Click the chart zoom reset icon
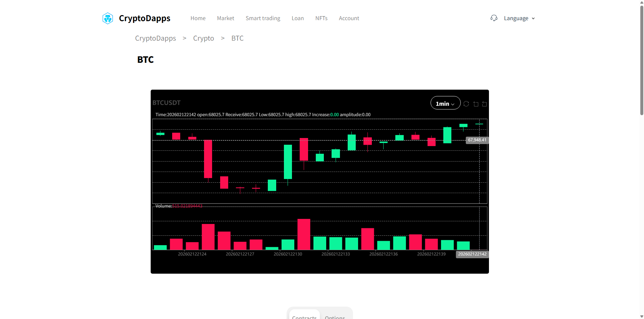This screenshot has height=319, width=644. pos(484,104)
